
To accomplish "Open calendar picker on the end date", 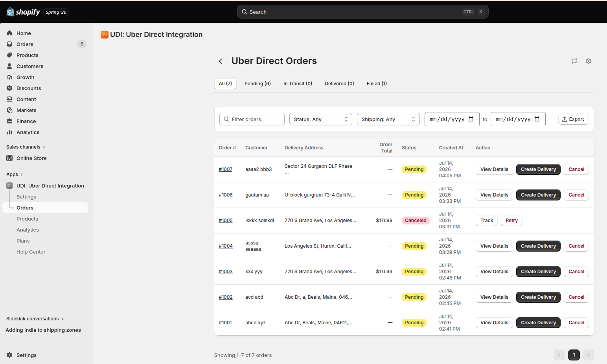I will (x=537, y=119).
